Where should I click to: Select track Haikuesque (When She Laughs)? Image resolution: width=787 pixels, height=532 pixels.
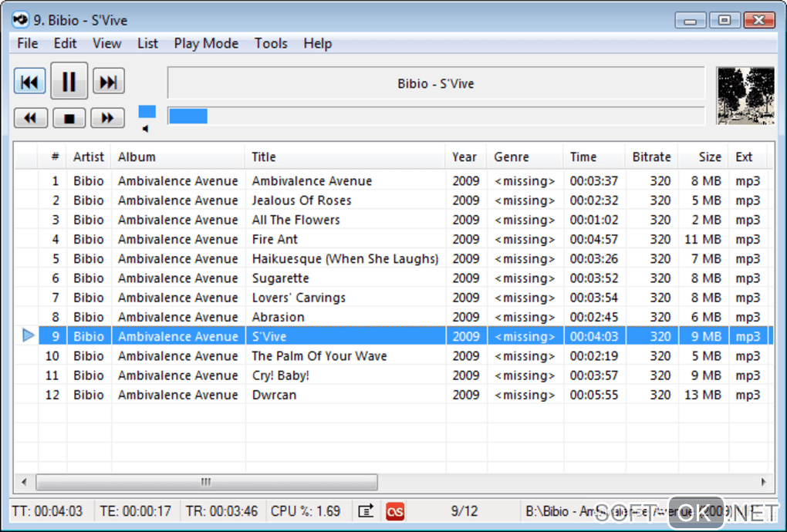(x=345, y=259)
